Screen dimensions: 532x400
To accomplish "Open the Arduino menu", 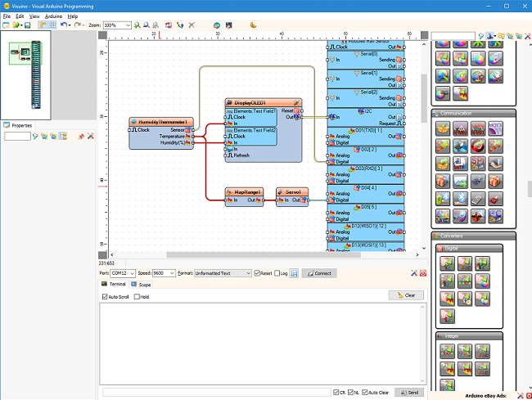I will [x=53, y=16].
